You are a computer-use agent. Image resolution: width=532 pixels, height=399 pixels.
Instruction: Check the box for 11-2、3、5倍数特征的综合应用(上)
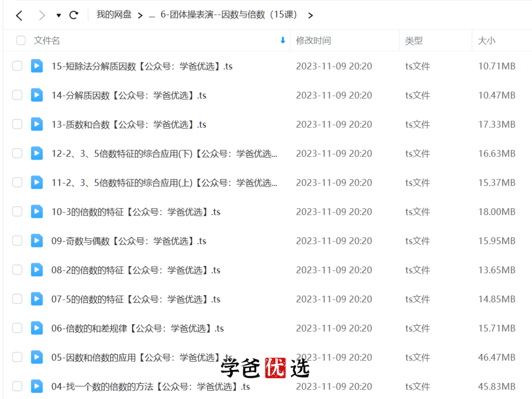[x=17, y=182]
